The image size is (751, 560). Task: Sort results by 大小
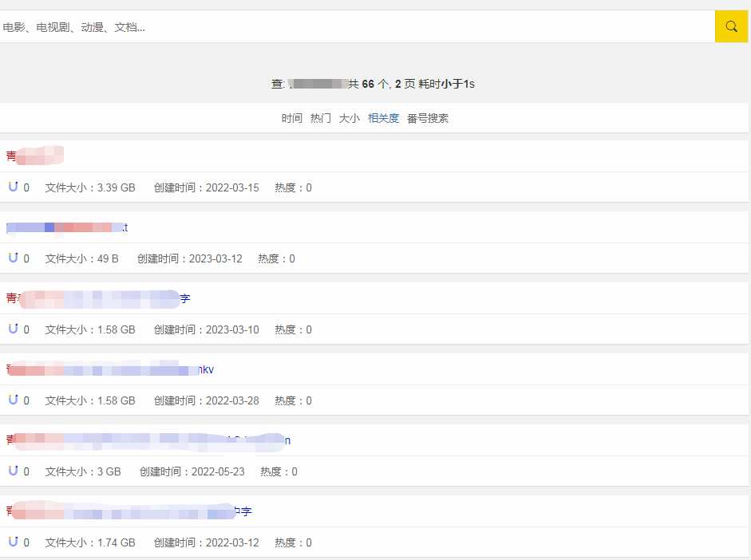tap(349, 118)
